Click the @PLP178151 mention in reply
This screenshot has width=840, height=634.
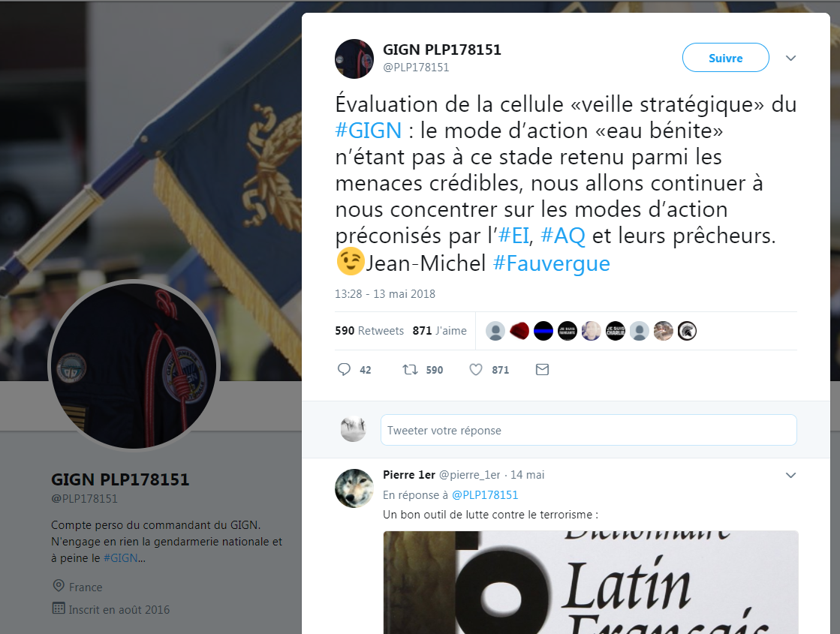click(485, 494)
